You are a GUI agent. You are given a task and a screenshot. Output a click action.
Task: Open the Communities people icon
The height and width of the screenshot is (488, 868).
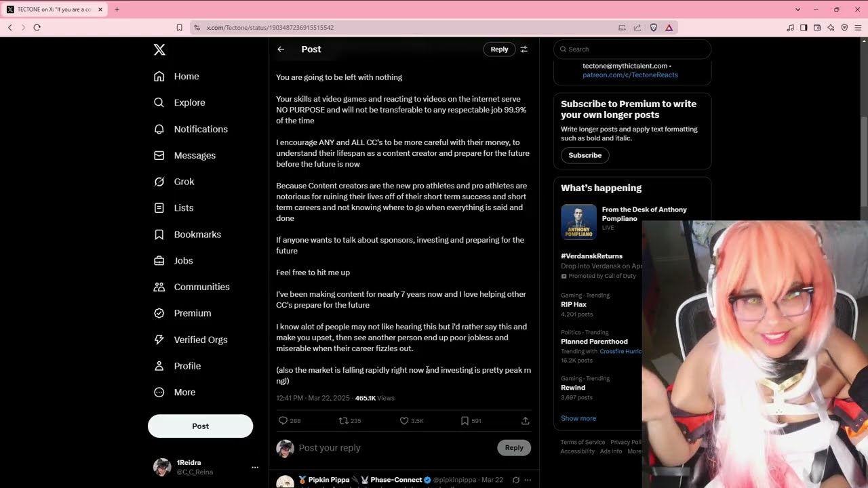(159, 287)
